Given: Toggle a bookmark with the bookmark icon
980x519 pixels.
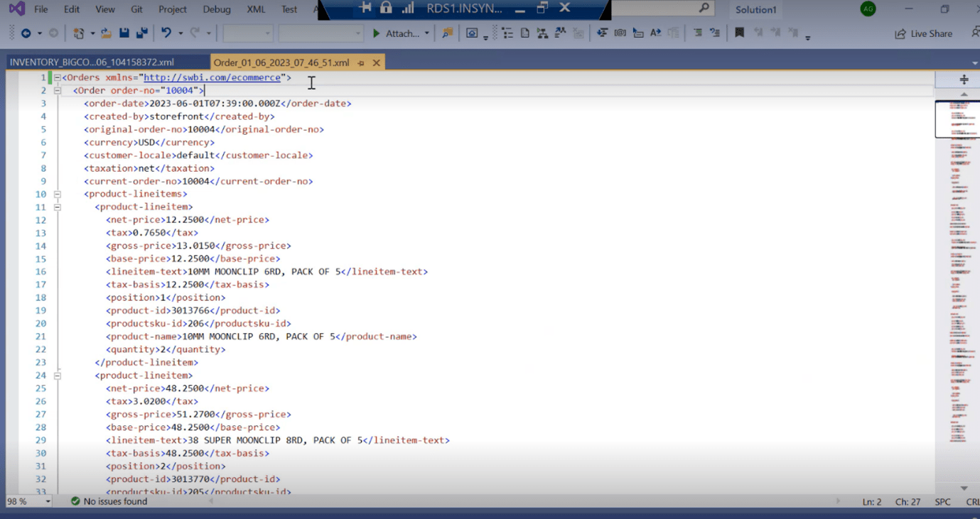Looking at the screenshot, I should (x=739, y=33).
